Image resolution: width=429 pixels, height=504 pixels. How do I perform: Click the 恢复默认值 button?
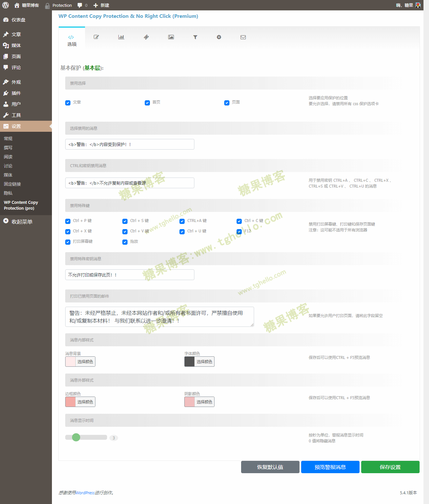[x=270, y=467]
